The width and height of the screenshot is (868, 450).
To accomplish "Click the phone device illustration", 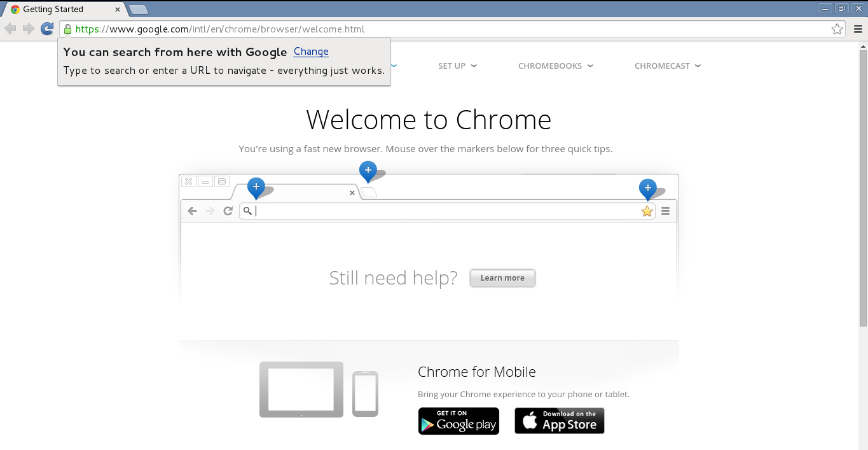I will point(365,394).
